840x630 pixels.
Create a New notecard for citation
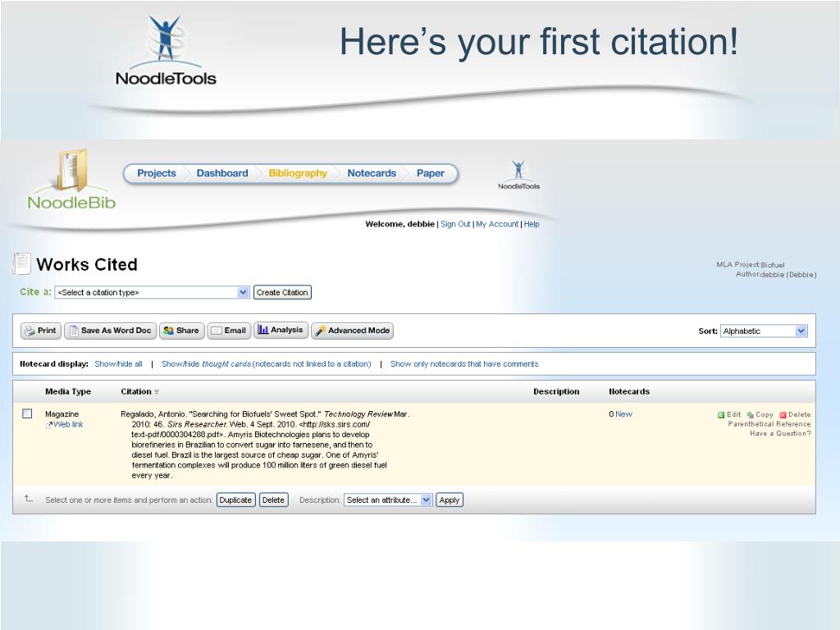click(623, 414)
